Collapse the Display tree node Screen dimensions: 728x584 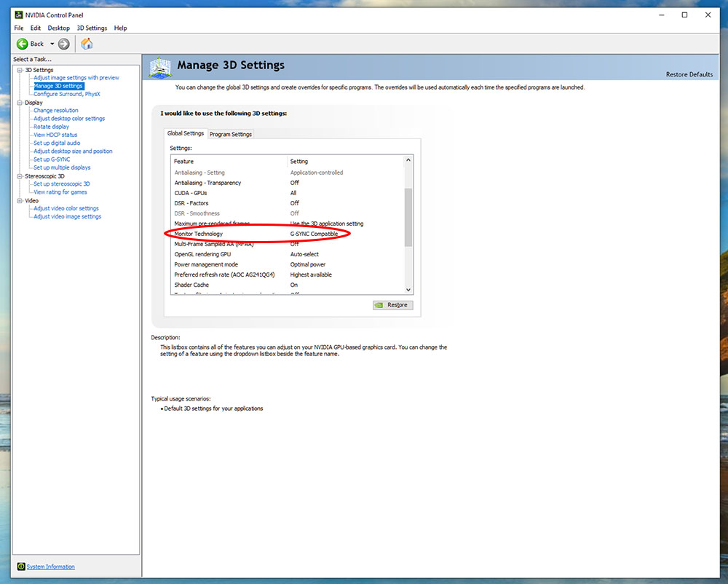[20, 103]
